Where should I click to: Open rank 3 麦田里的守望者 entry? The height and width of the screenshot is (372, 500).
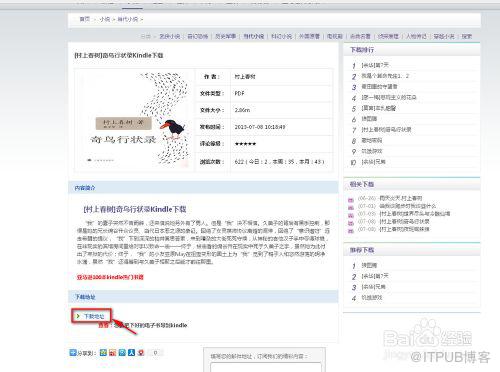point(379,87)
